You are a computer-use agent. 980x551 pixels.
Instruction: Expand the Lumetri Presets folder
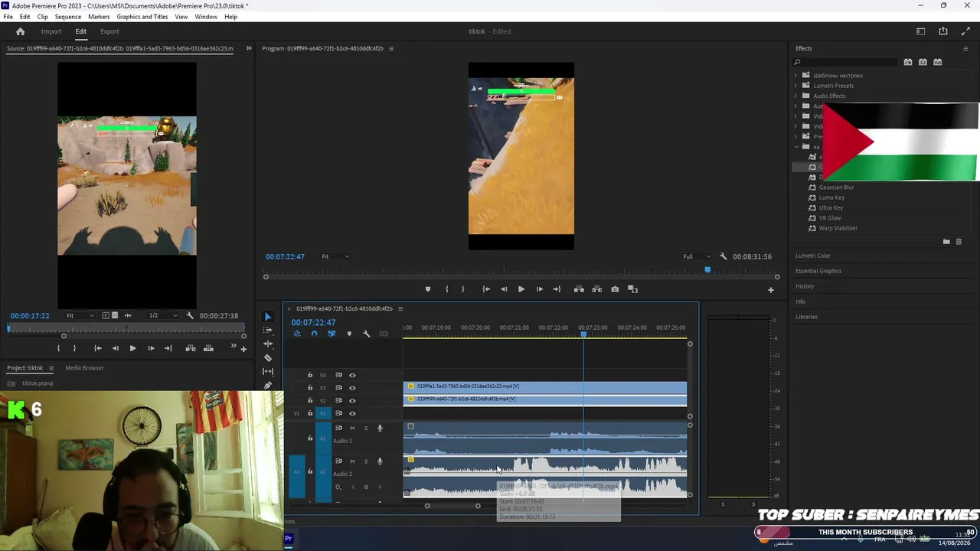(x=795, y=86)
